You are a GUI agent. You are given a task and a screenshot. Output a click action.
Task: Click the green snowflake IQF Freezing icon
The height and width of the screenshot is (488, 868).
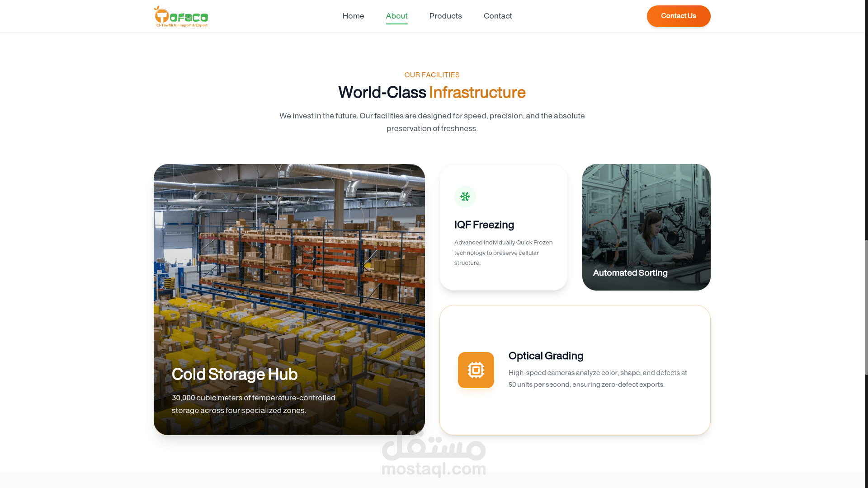(x=465, y=197)
